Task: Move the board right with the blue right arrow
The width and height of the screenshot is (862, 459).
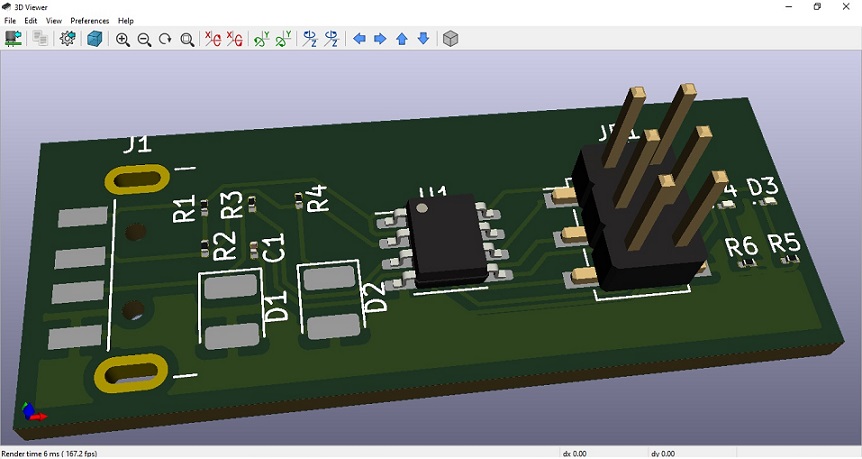Action: pyautogui.click(x=380, y=38)
